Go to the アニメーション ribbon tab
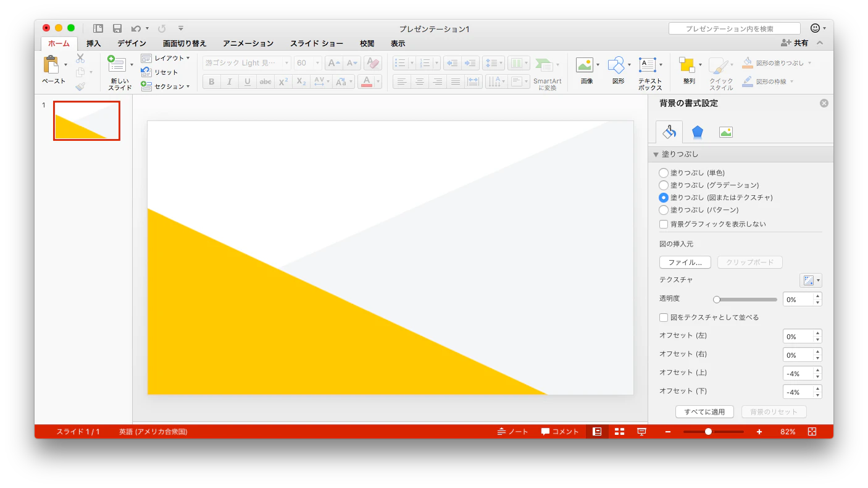This screenshot has height=488, width=868. coord(248,44)
